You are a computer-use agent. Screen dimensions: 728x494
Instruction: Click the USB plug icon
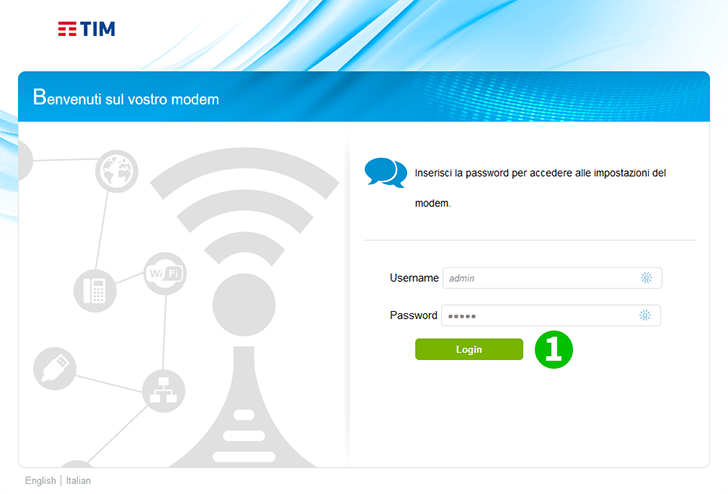coord(55,368)
